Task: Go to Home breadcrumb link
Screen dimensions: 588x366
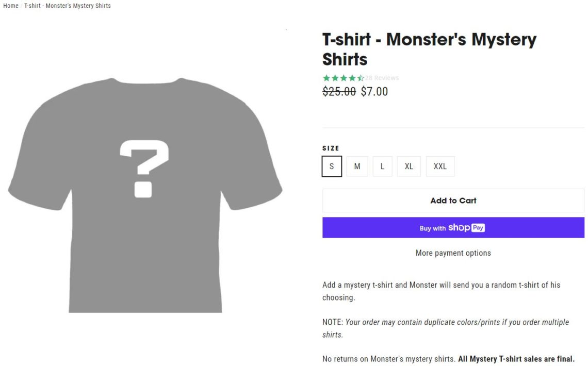Action: point(10,6)
